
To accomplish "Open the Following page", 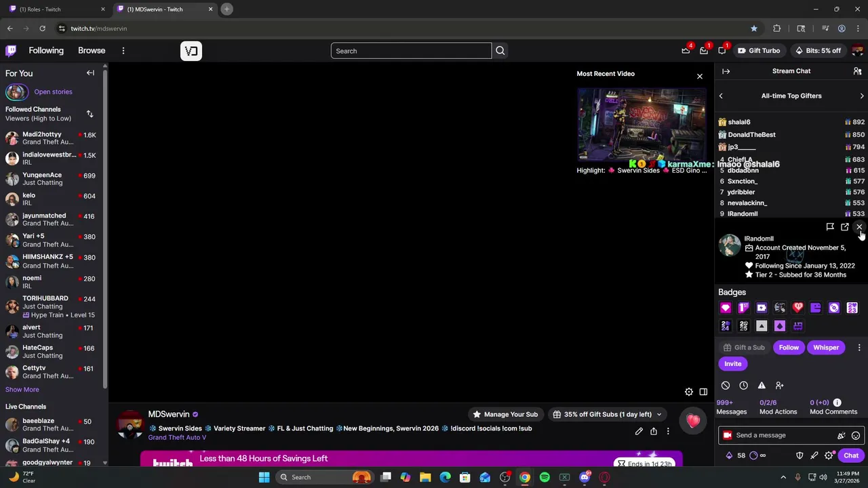I will pyautogui.click(x=46, y=51).
